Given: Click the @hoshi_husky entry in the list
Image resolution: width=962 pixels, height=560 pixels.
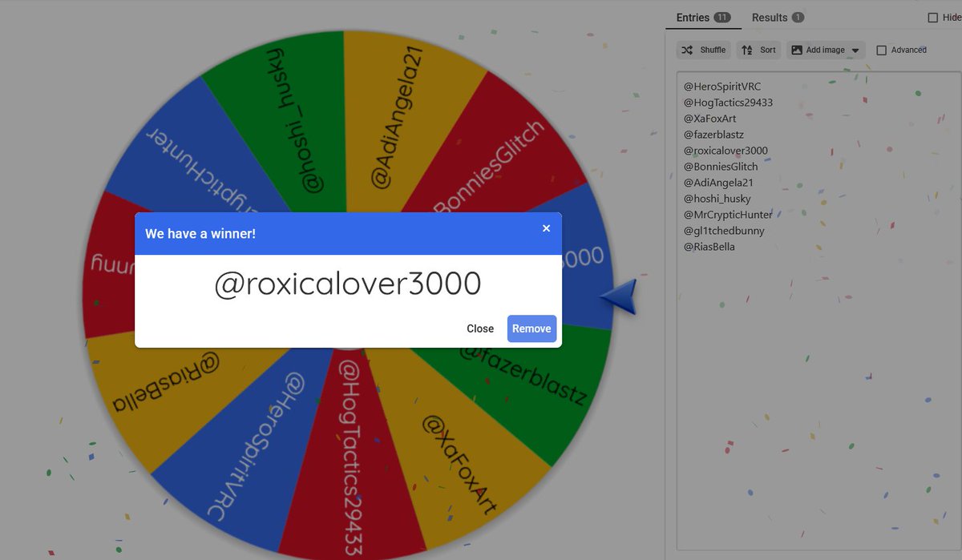Looking at the screenshot, I should [x=717, y=199].
